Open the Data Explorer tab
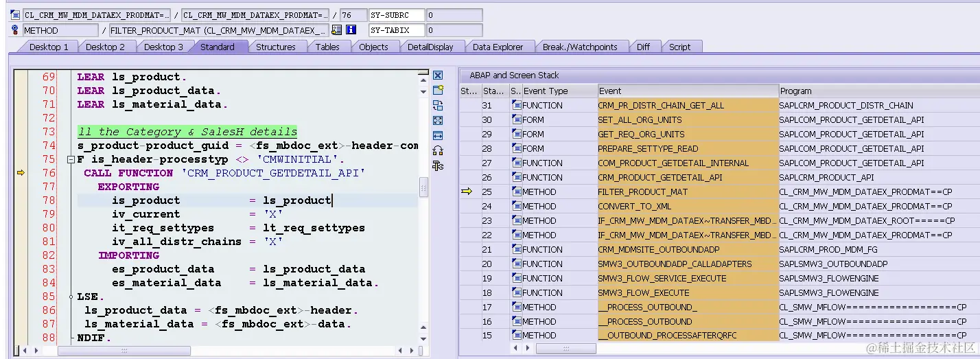This screenshot has width=980, height=359. (498, 47)
